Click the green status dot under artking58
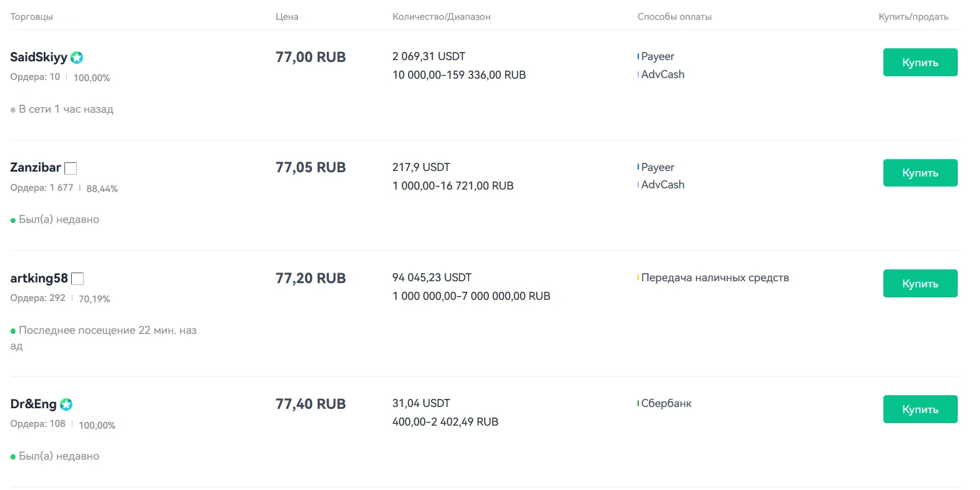The height and width of the screenshot is (490, 980). (13, 331)
